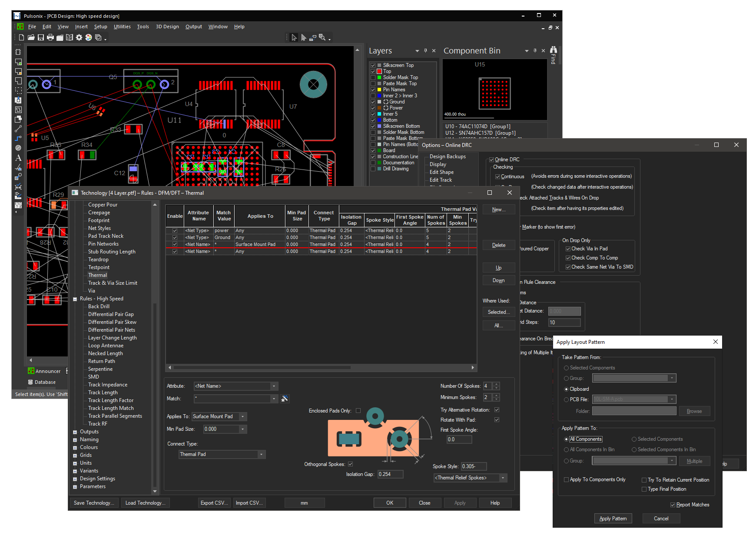Select the PCB File radio button
The height and width of the screenshot is (539, 756).
pyautogui.click(x=566, y=399)
